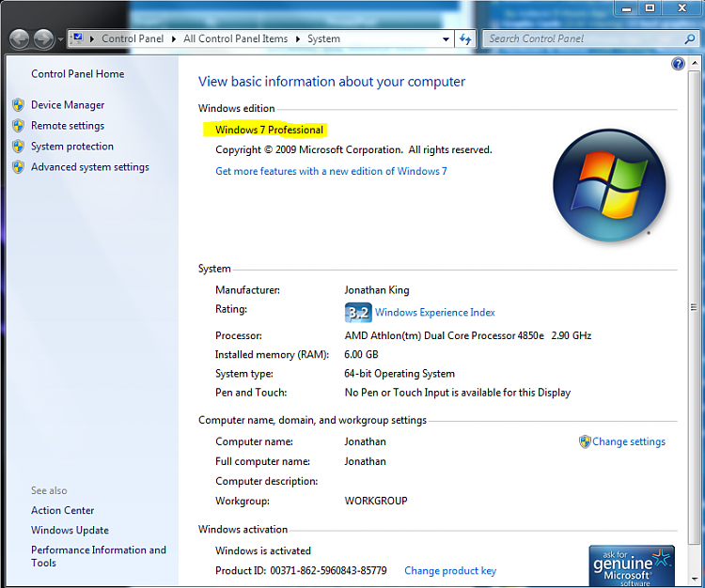
Task: Minimize the System window
Action: (627, 8)
